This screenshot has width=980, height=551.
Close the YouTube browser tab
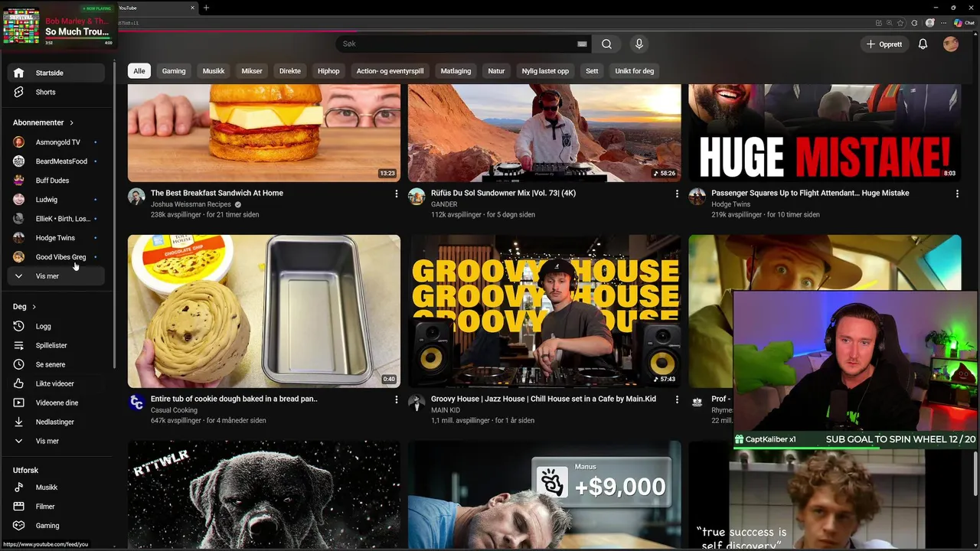[x=192, y=8]
